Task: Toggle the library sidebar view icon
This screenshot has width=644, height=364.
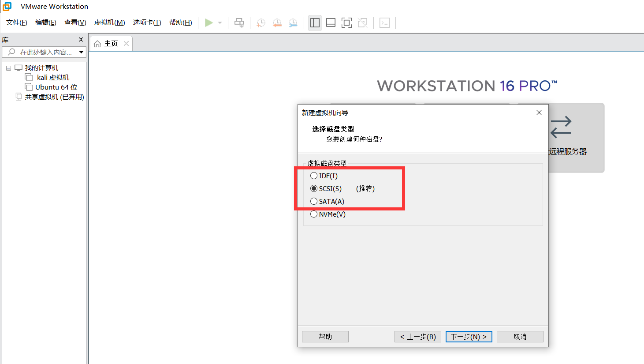Action: [x=315, y=23]
